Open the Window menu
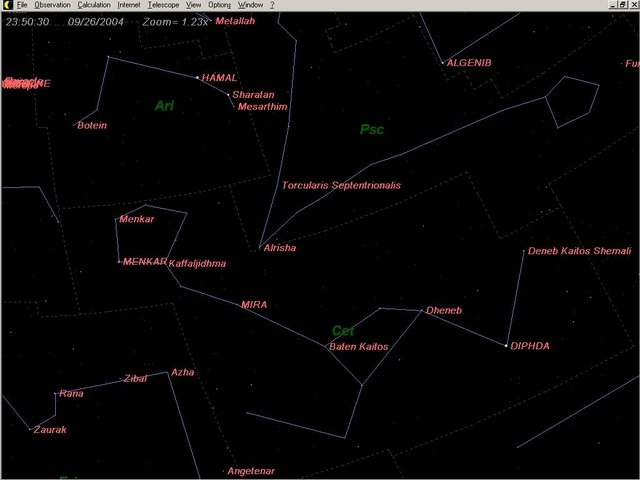 pos(250,5)
